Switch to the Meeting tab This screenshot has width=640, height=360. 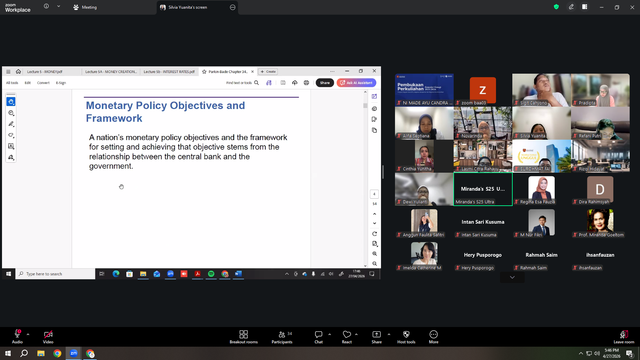click(85, 7)
